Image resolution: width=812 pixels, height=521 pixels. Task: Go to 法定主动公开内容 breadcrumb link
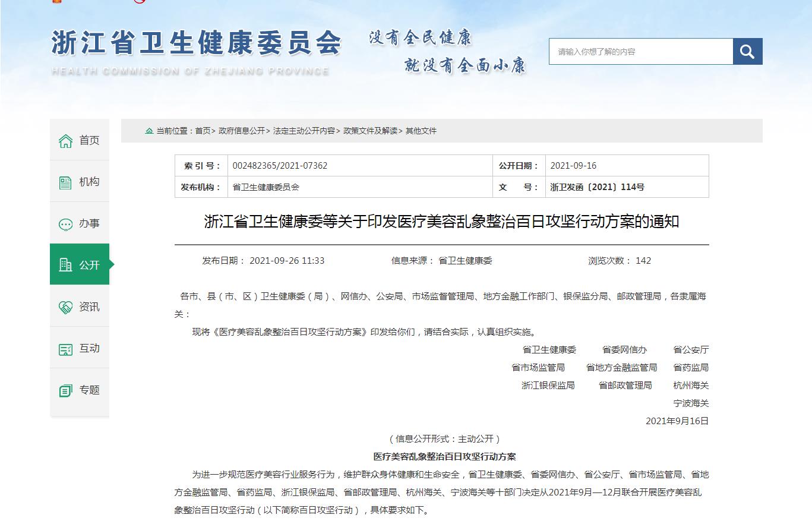(x=304, y=131)
